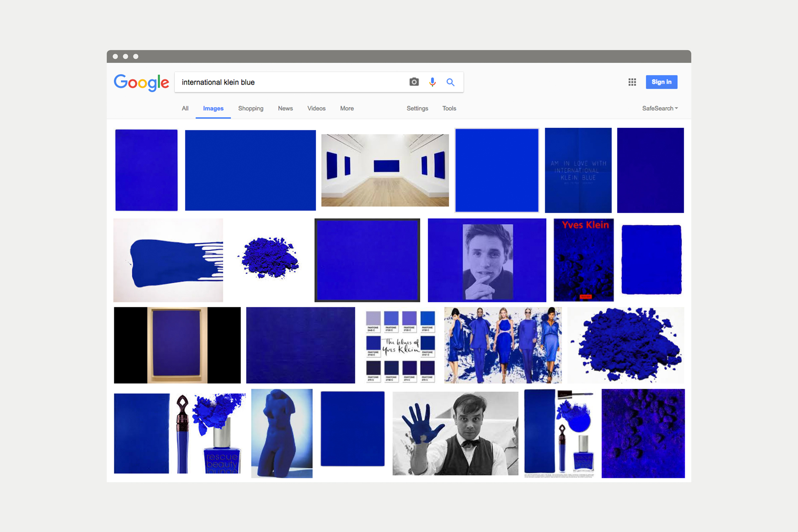Image resolution: width=798 pixels, height=532 pixels.
Task: Open the small blue pigment powder pile image
Action: point(269,259)
